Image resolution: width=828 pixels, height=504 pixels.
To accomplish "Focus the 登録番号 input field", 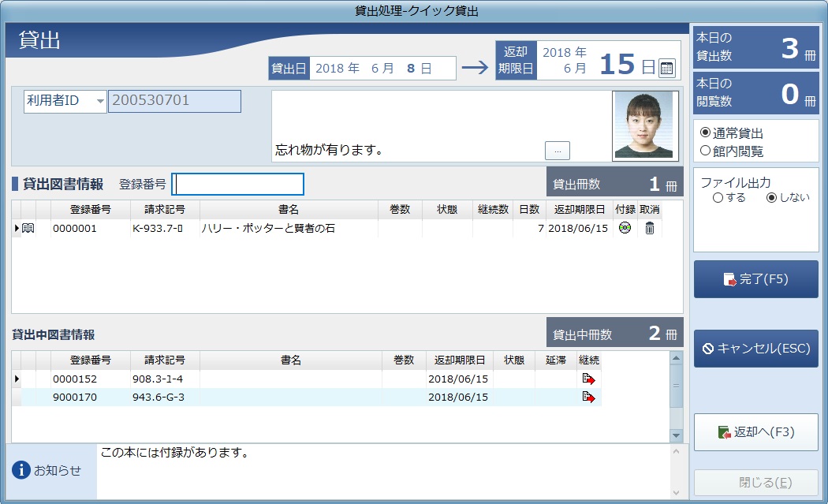I will click(x=237, y=185).
